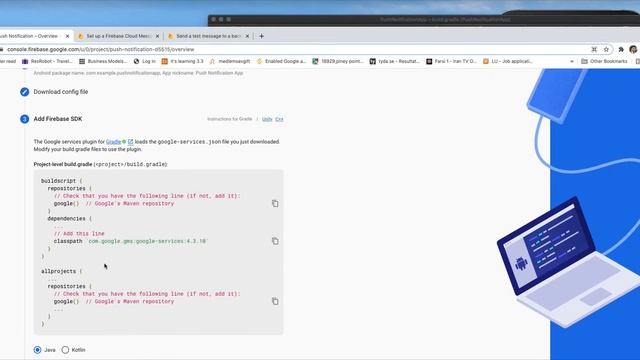Close the Push Notification Overview tab
640x360 pixels.
tap(67, 36)
